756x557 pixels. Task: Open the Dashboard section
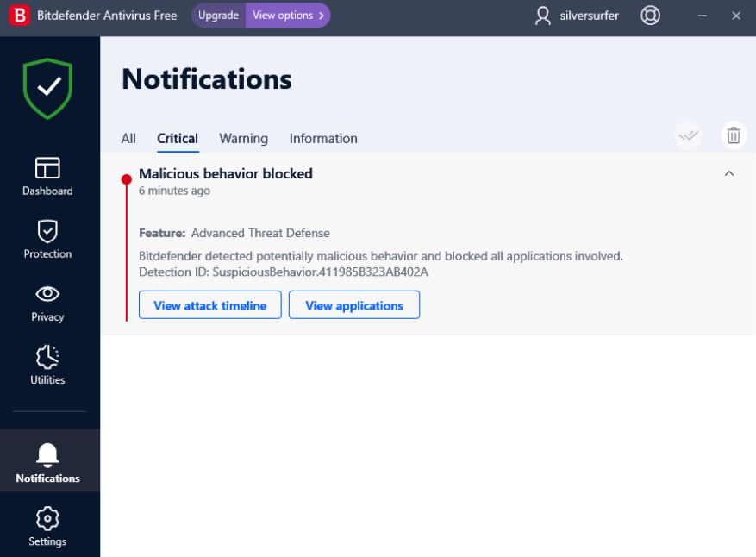[x=47, y=176]
